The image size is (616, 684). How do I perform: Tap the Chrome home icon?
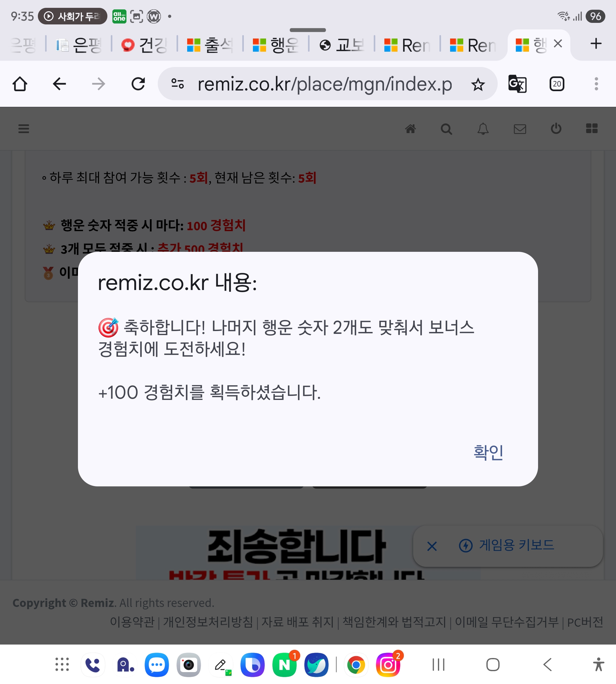click(x=20, y=84)
